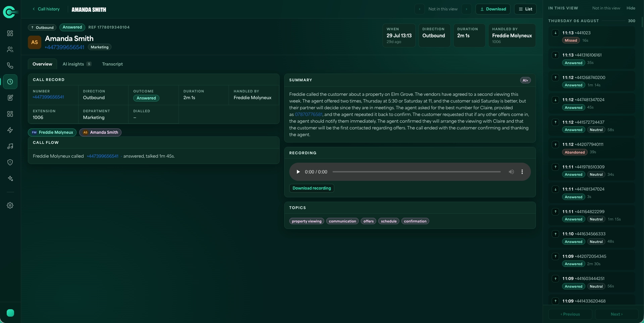Open the phone icon in sidebar
Screen dimensions: 644x323
10,66
